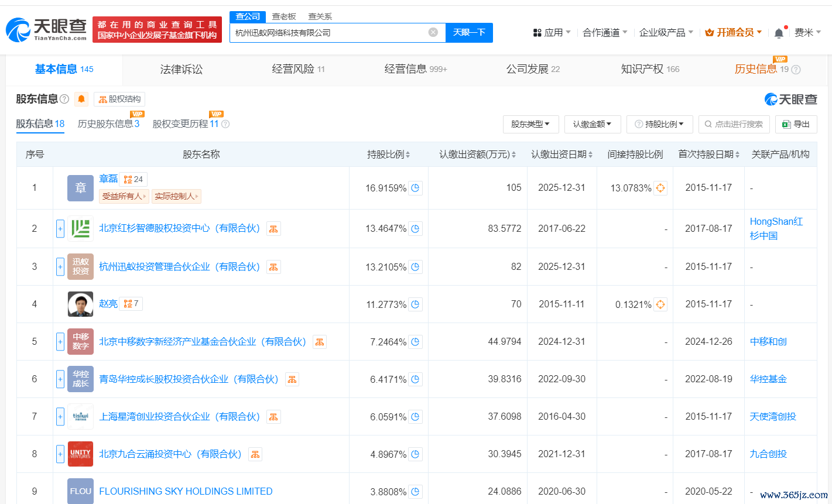Viewport: 832px width, 504px height.
Task: Open the 合作通道 dropdown
Action: click(x=605, y=33)
